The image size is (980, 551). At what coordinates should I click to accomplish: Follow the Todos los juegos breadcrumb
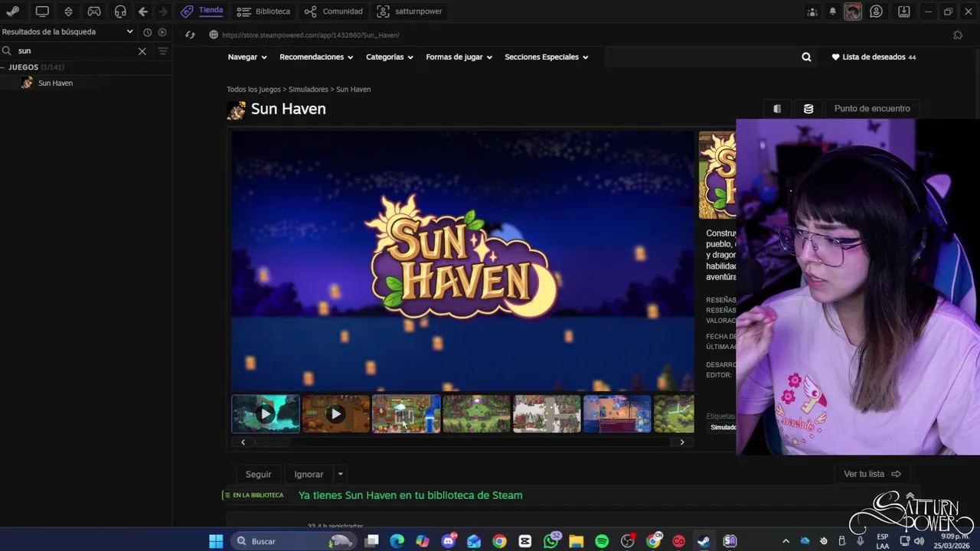click(x=253, y=90)
